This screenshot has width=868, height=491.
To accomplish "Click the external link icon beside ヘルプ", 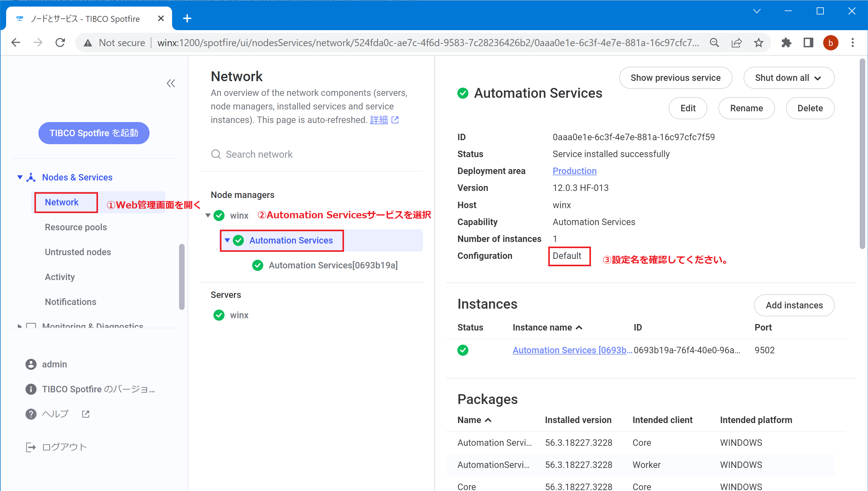I will (86, 414).
